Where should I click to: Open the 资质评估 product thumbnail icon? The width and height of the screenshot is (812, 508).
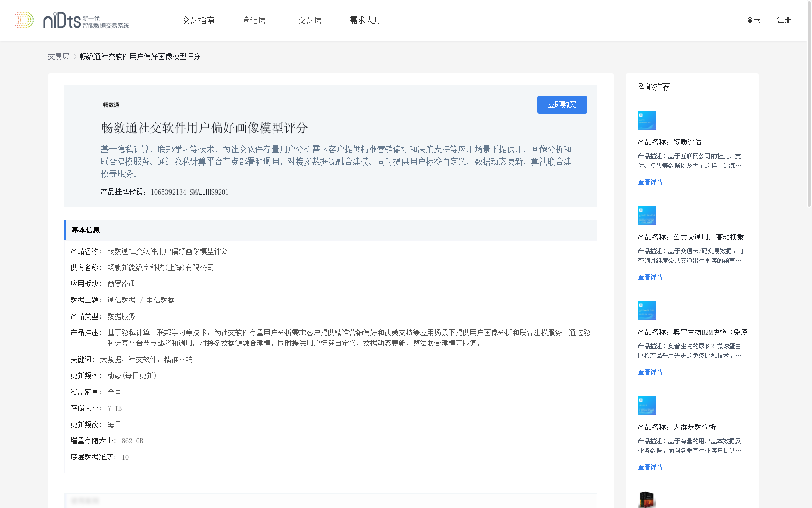click(x=647, y=120)
